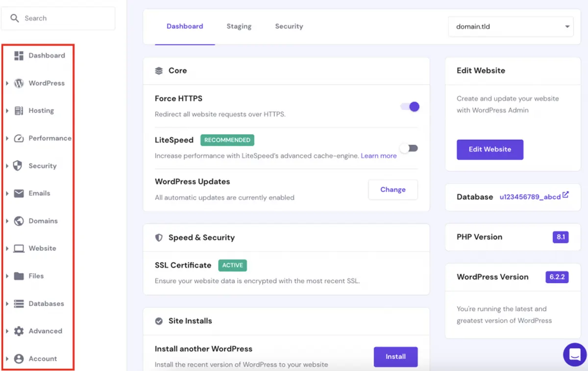Click the Dashboard grid icon in sidebar
Screen dimensions: 588x371
click(19, 55)
